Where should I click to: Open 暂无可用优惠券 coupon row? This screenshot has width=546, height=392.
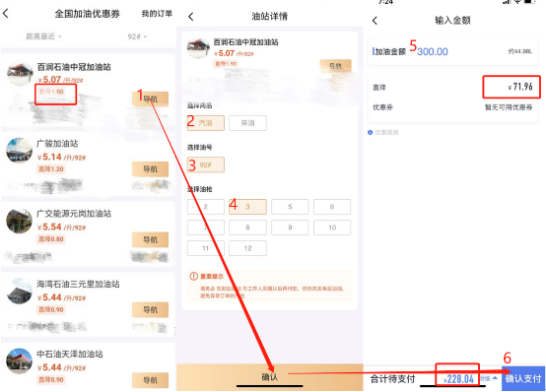[452, 107]
